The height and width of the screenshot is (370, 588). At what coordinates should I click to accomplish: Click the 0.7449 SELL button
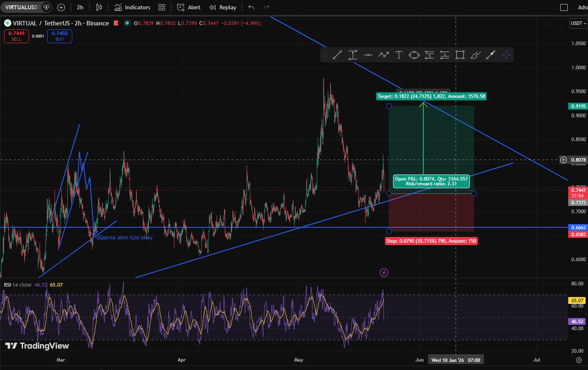click(x=16, y=36)
